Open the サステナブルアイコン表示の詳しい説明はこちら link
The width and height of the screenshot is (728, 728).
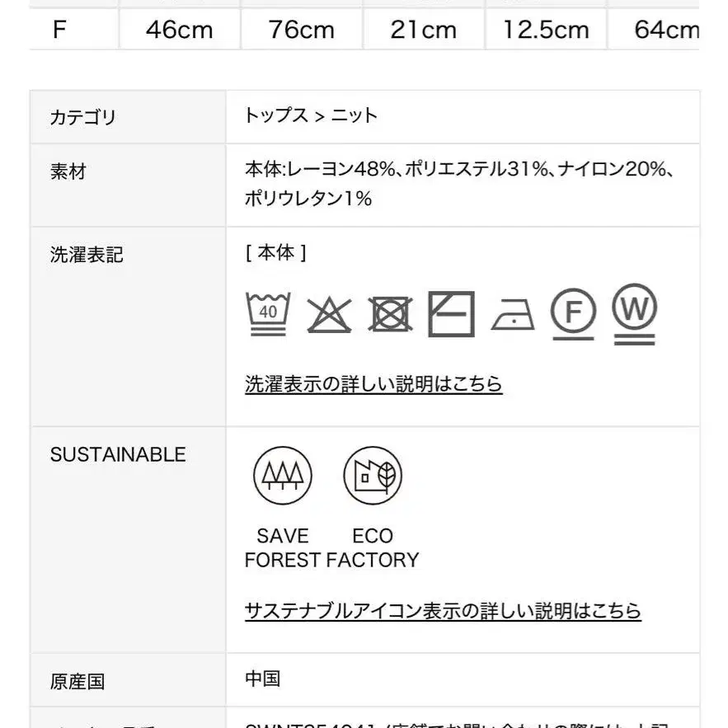tap(443, 611)
